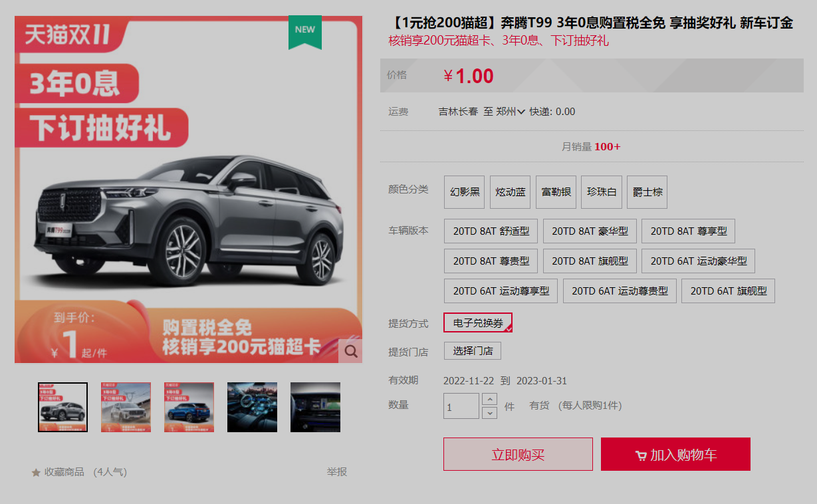Click the 有货 stock status text
The height and width of the screenshot is (504, 817).
click(539, 406)
